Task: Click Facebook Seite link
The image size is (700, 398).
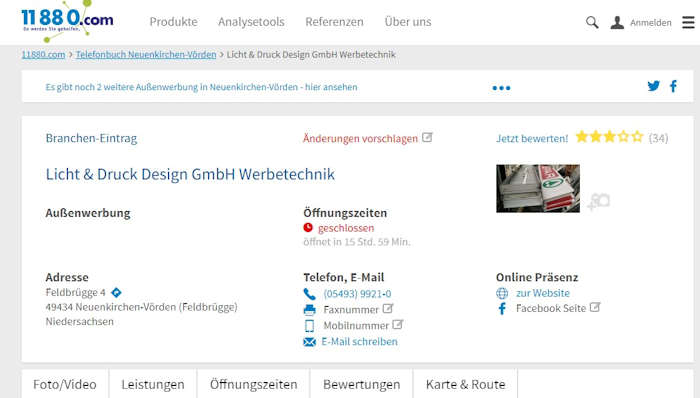Action: (551, 308)
